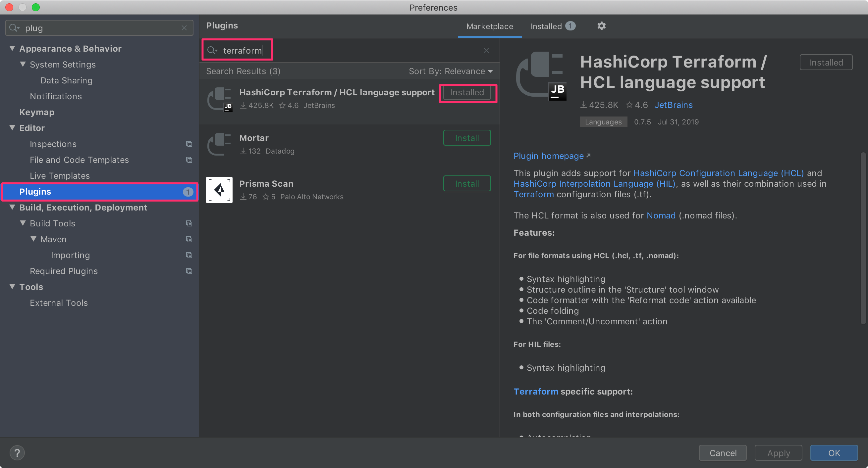Click the Prisma Scan plugin logo

tap(219, 190)
